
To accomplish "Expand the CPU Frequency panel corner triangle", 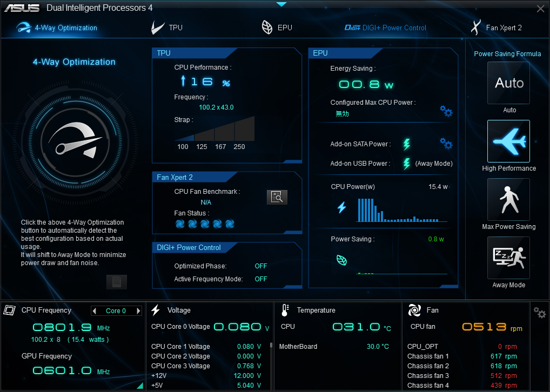I will (x=140, y=386).
